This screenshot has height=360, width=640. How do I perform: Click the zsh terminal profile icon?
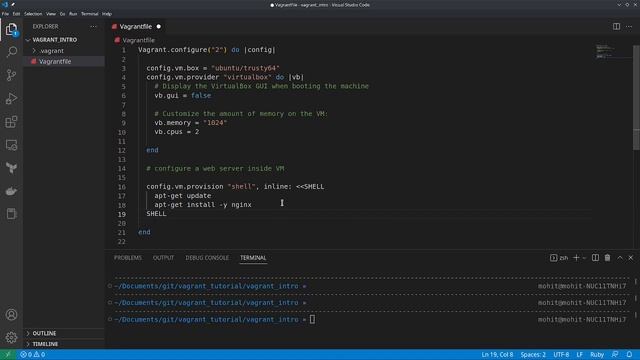558,258
